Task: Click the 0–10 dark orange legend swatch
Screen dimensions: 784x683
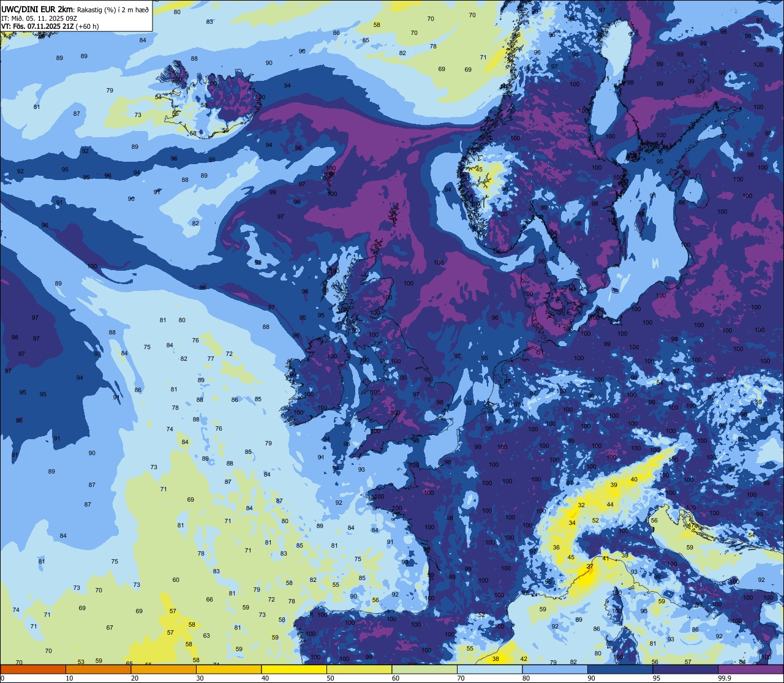Action: (33, 669)
